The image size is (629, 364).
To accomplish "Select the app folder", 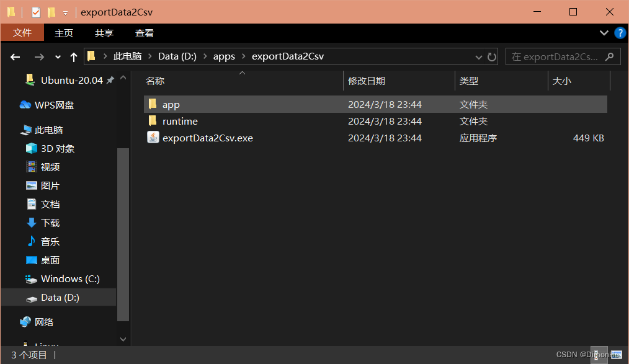I will click(375, 104).
